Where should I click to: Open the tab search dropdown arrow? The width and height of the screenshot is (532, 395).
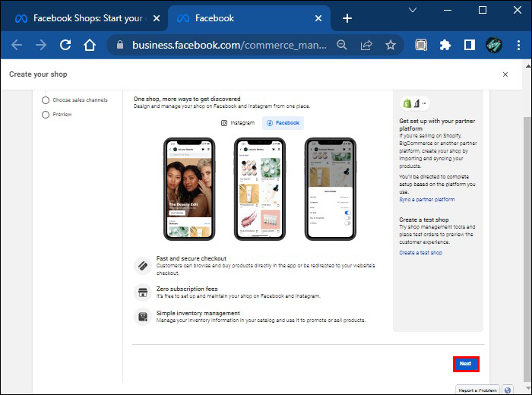click(413, 10)
